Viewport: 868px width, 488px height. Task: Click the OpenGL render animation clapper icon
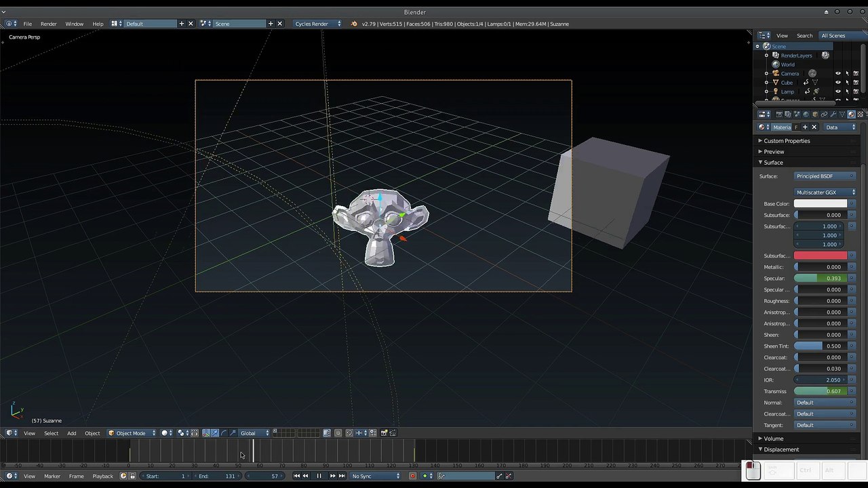tap(393, 433)
